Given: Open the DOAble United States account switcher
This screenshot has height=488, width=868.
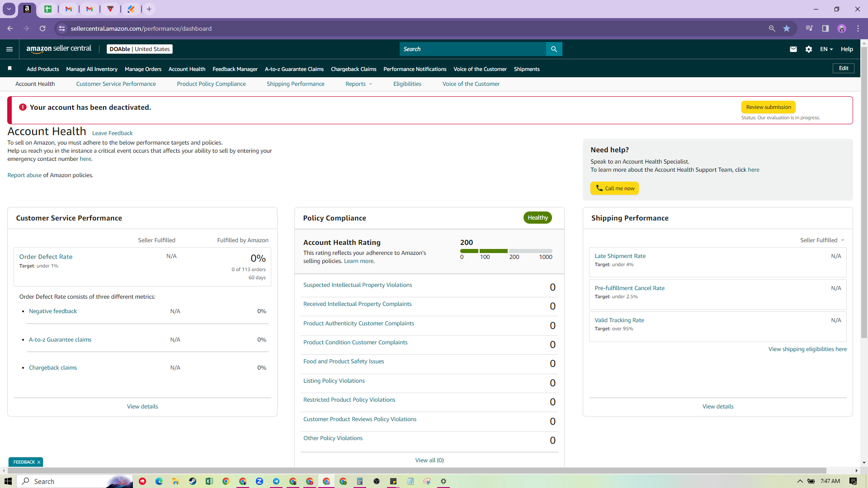Looking at the screenshot, I should [140, 49].
